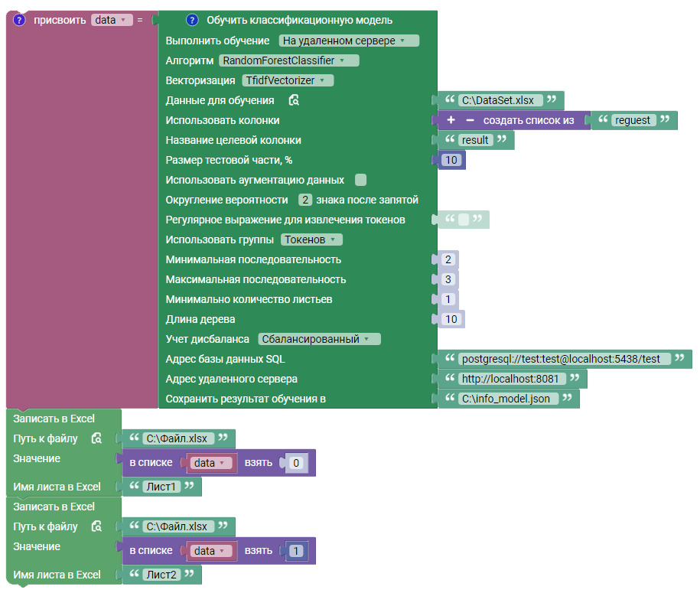Edit the 'reguest' column name field
This screenshot has height=593, width=700.
633,120
